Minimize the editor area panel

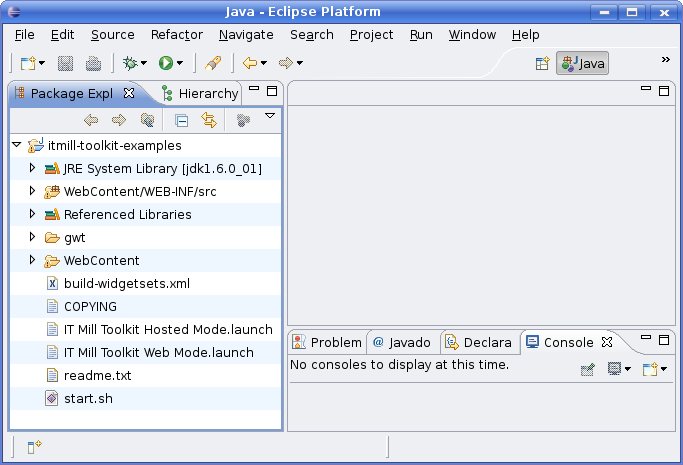click(x=646, y=88)
